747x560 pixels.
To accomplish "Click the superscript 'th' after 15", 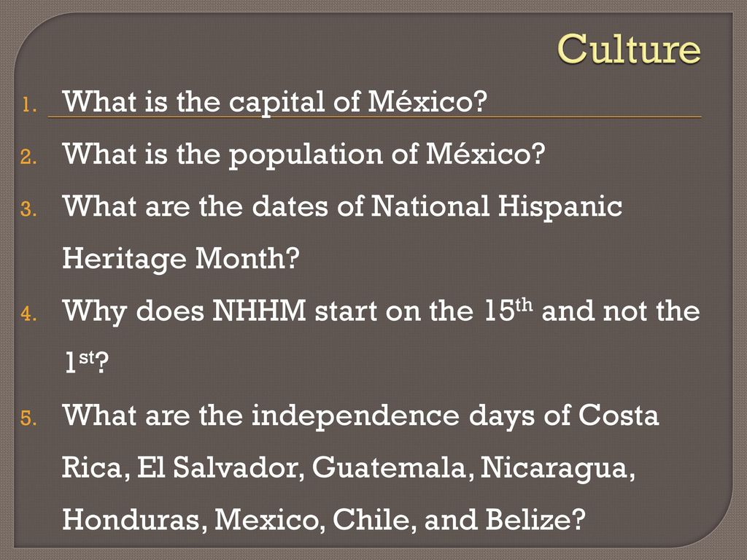I will click(x=525, y=304).
